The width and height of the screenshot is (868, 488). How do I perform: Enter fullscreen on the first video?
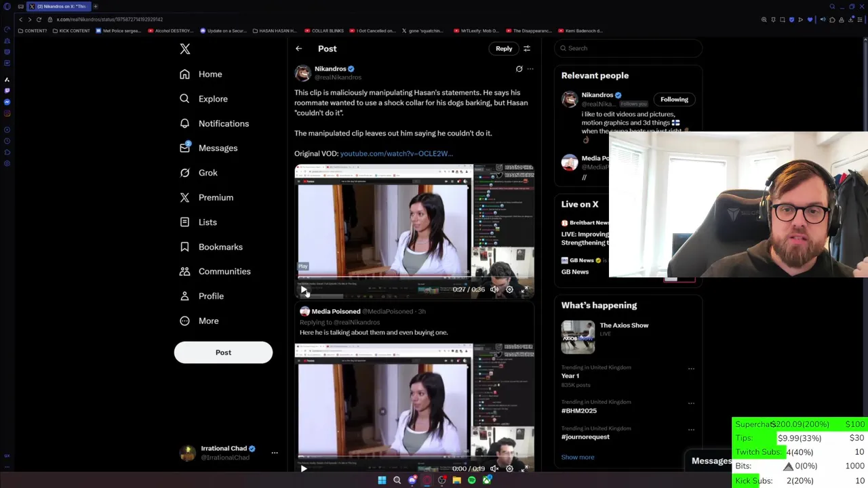[524, 289]
